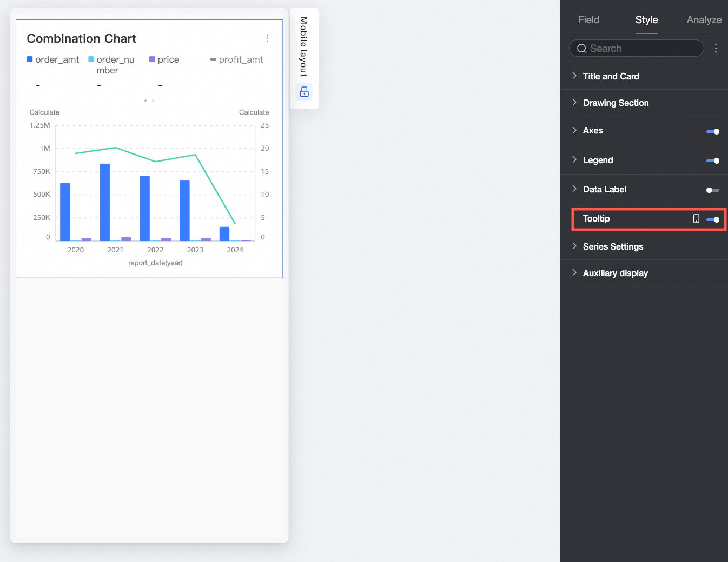Click the Mobile layout label
728x562 pixels.
tap(303, 46)
